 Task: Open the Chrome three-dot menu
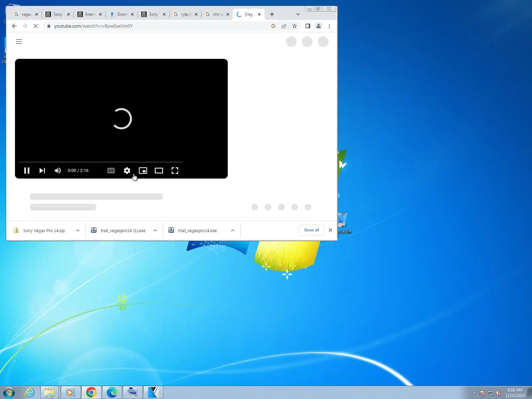click(330, 26)
